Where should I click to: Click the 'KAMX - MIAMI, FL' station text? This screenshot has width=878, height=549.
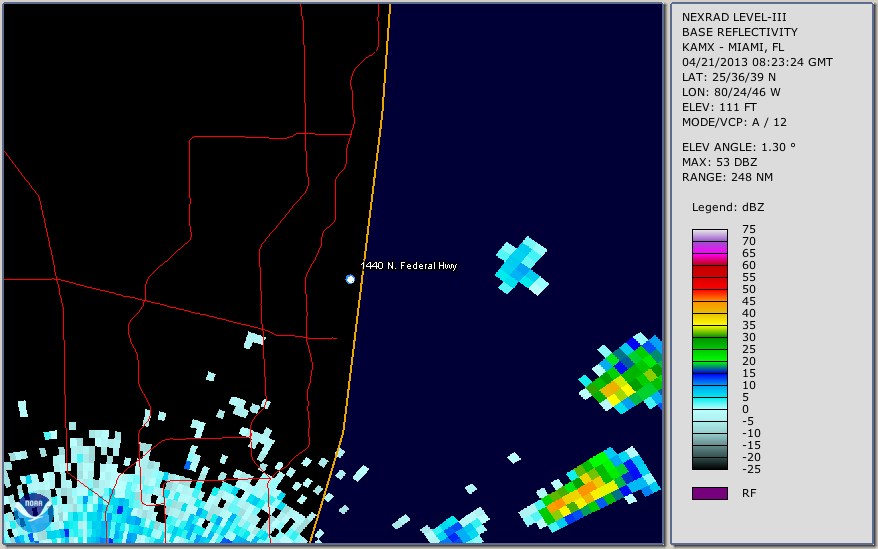point(732,47)
